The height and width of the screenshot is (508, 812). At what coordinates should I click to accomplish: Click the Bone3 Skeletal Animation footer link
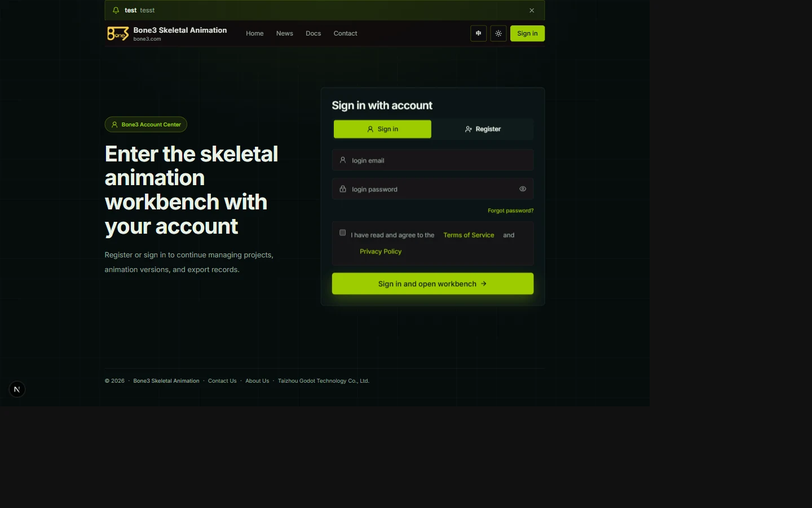click(x=166, y=381)
